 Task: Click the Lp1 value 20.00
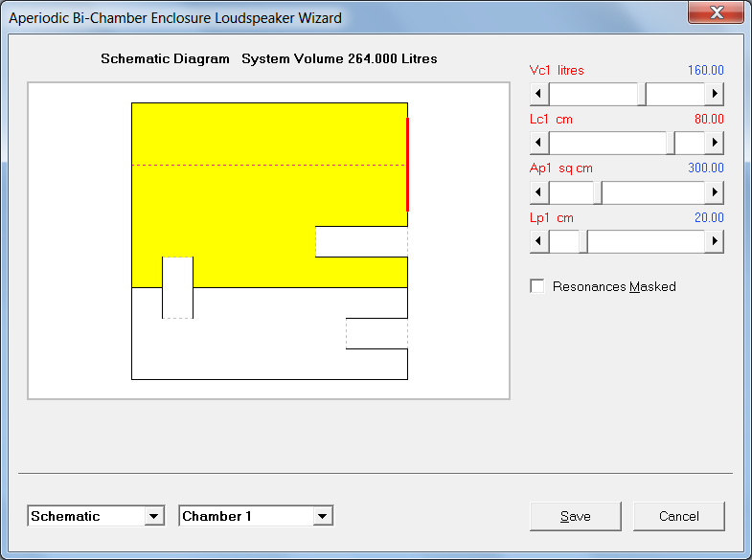709,217
